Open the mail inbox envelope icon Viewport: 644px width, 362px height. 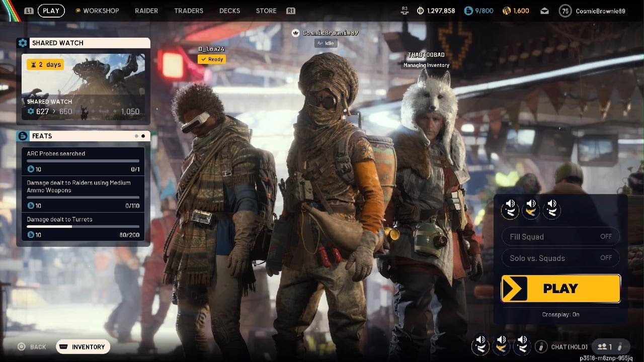pyautogui.click(x=545, y=11)
